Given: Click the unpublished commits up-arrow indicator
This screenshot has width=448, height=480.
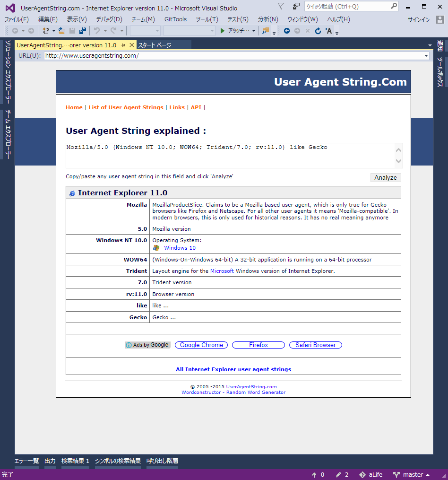Looking at the screenshot, I should tap(318, 474).
